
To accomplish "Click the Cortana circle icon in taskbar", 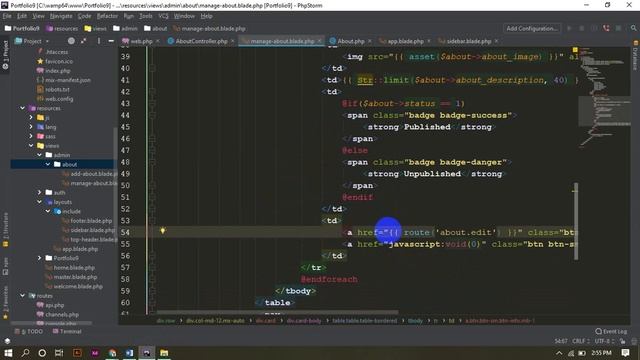I will [x=42, y=353].
